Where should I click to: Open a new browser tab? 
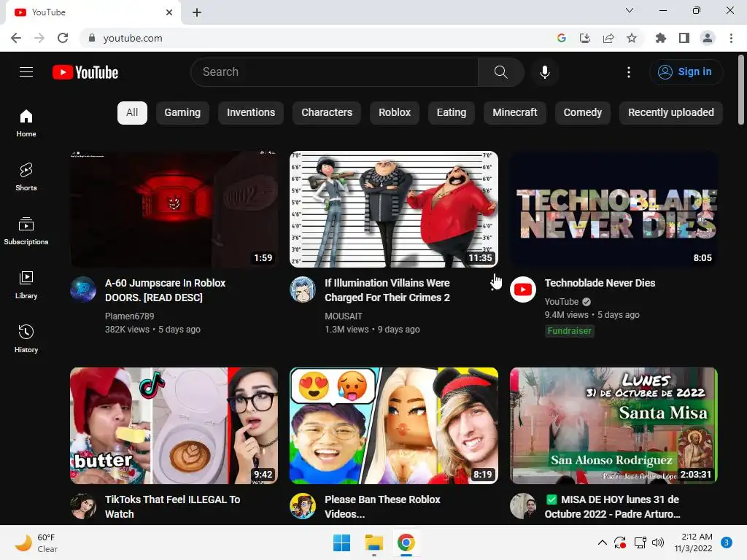click(197, 12)
